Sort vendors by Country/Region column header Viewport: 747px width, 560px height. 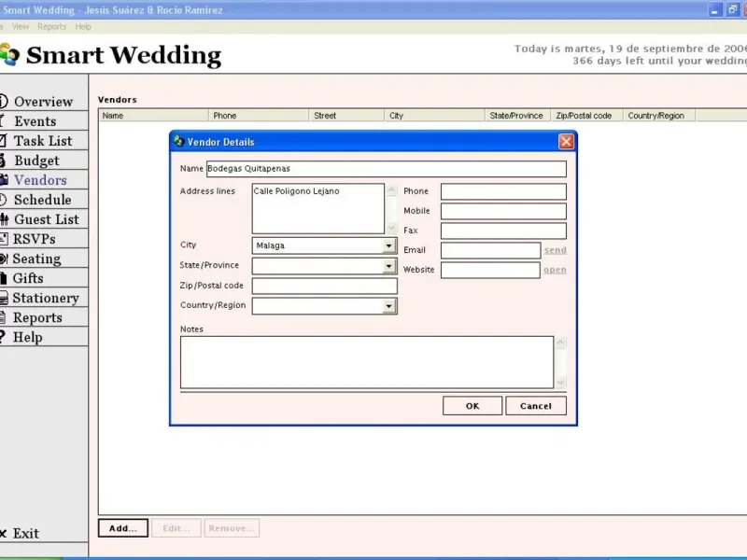click(x=659, y=115)
